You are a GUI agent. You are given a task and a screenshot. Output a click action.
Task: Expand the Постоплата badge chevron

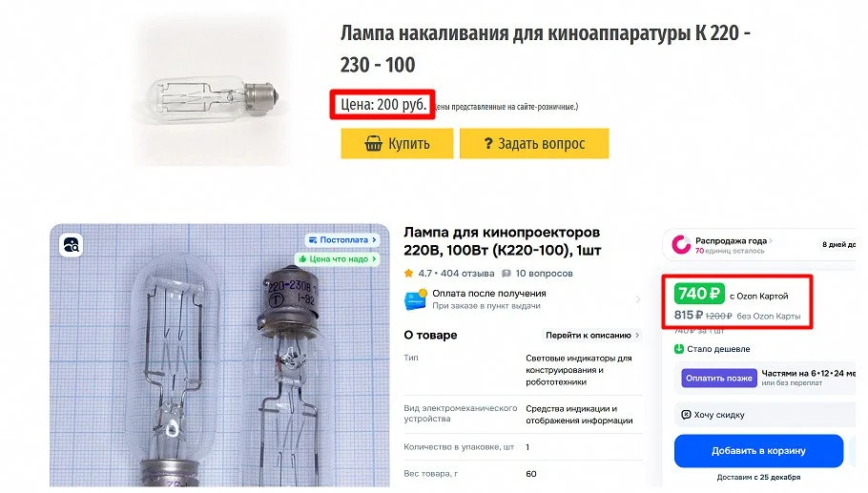(374, 239)
